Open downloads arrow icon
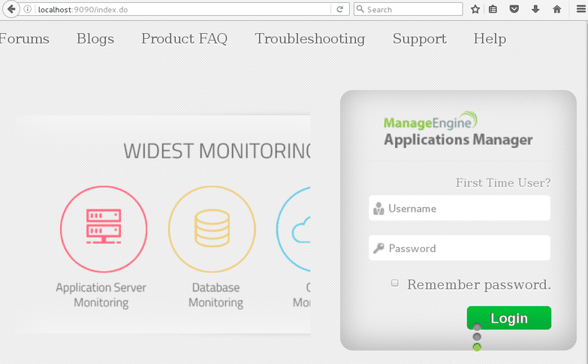 (x=535, y=9)
